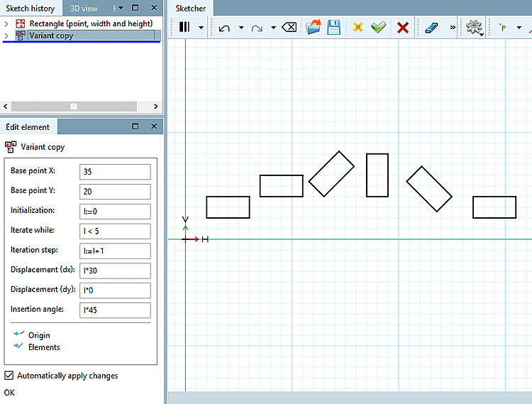Click the Variant copy icon in Edit element
The image size is (532, 404).
11,147
